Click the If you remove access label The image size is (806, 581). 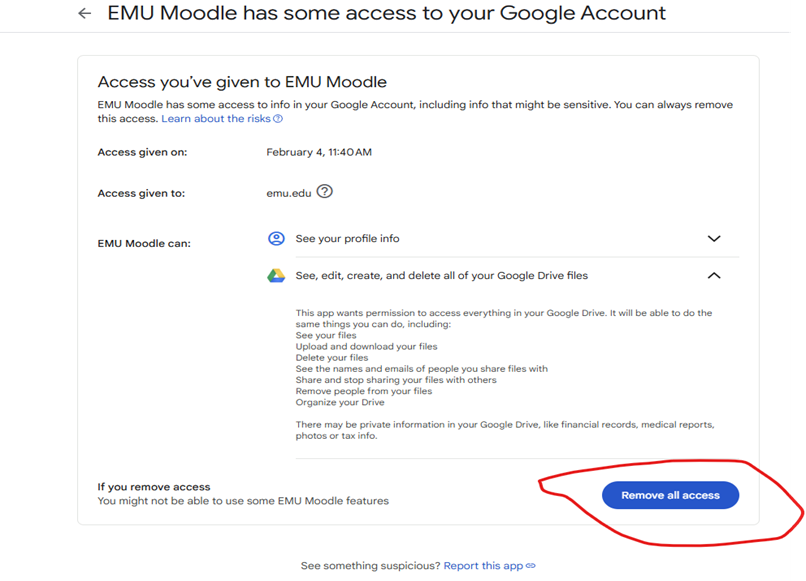coord(154,486)
